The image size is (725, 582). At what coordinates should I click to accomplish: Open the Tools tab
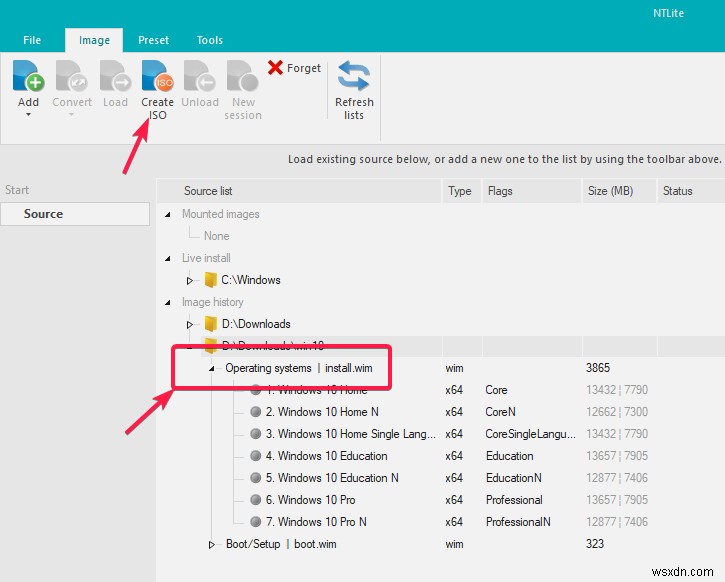[x=209, y=40]
